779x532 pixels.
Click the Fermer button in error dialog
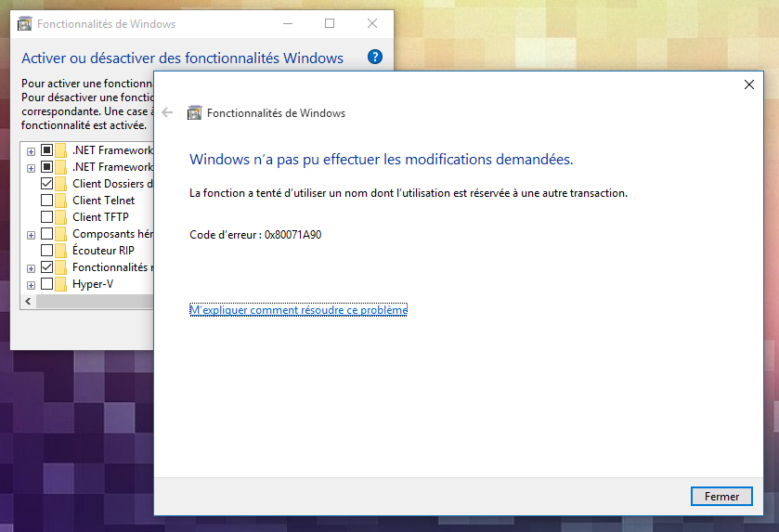click(721, 496)
